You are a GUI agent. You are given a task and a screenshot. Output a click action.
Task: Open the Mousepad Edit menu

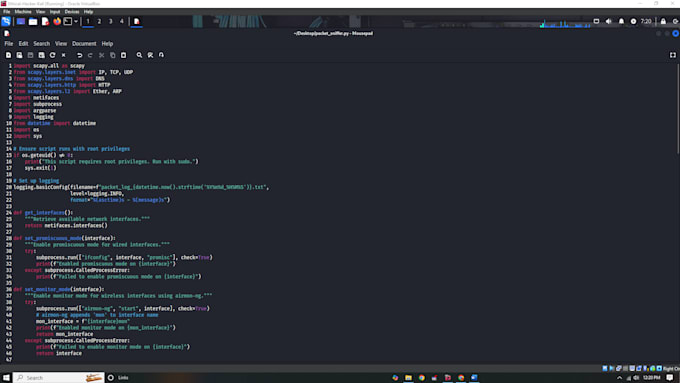click(x=23, y=44)
